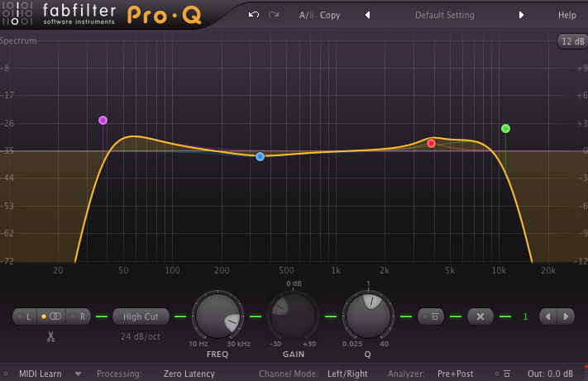The image size is (588, 381).
Task: Set band to Left channel only
Action: [x=25, y=317]
